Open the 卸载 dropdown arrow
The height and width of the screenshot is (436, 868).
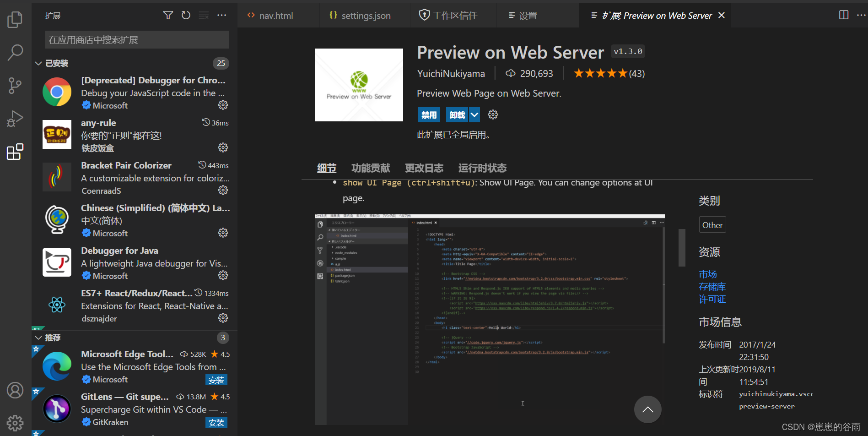[x=474, y=115]
